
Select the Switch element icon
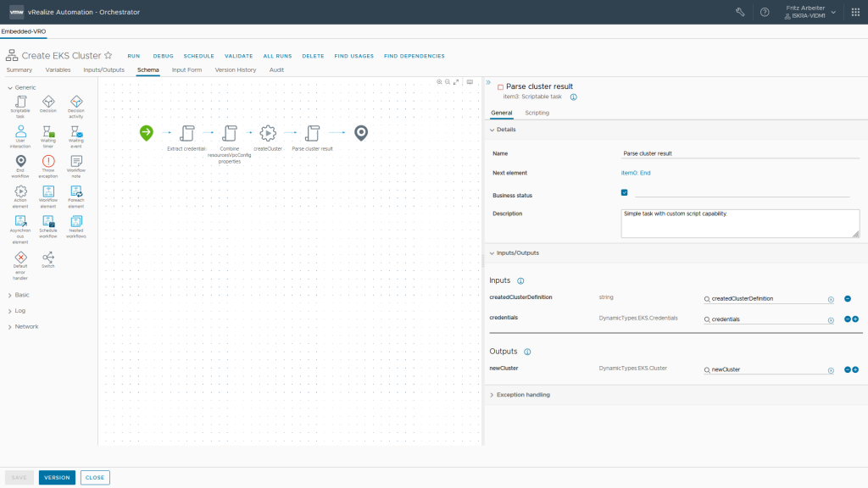(48, 257)
